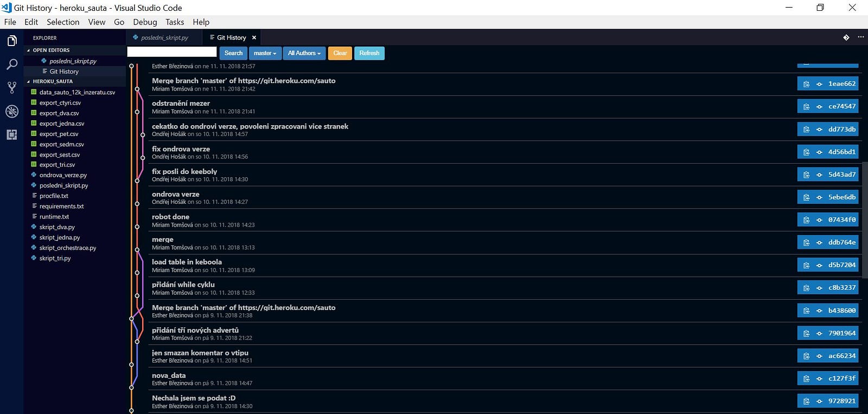This screenshot has height=414, width=868.
Task: Copy commit 4d56bd1 via clipboard icon
Action: pos(806,152)
